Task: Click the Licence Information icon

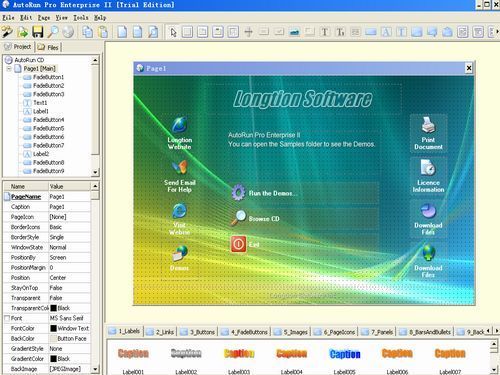Action: (x=428, y=167)
